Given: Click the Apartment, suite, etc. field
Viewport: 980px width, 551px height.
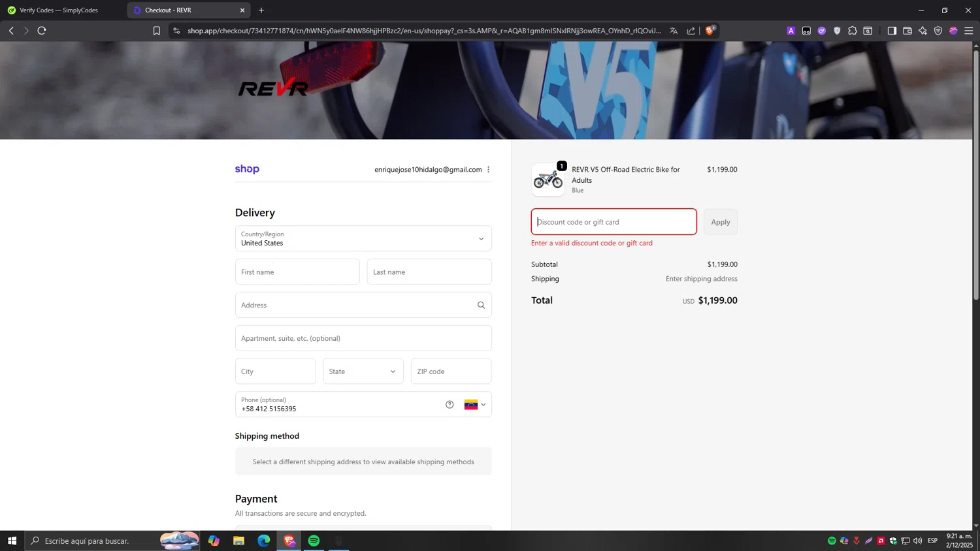Looking at the screenshot, I should coord(363,338).
